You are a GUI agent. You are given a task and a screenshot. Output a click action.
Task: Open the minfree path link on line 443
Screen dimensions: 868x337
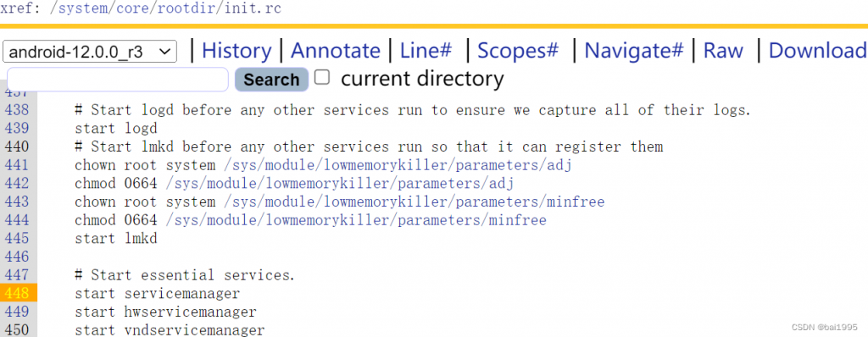click(x=414, y=202)
